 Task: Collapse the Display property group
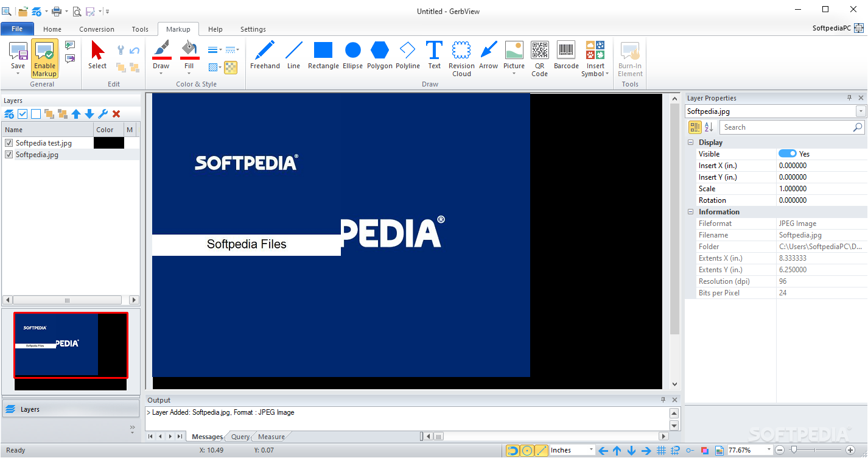691,143
